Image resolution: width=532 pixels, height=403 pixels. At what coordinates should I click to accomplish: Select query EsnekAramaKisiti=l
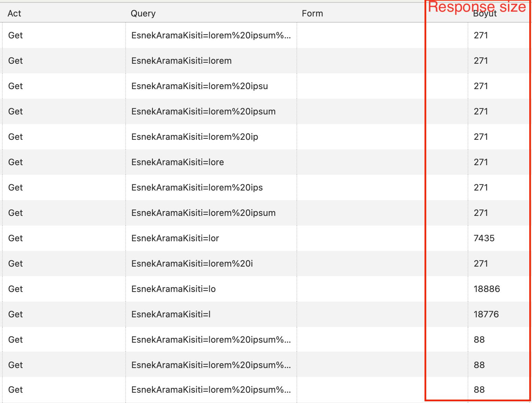(171, 314)
